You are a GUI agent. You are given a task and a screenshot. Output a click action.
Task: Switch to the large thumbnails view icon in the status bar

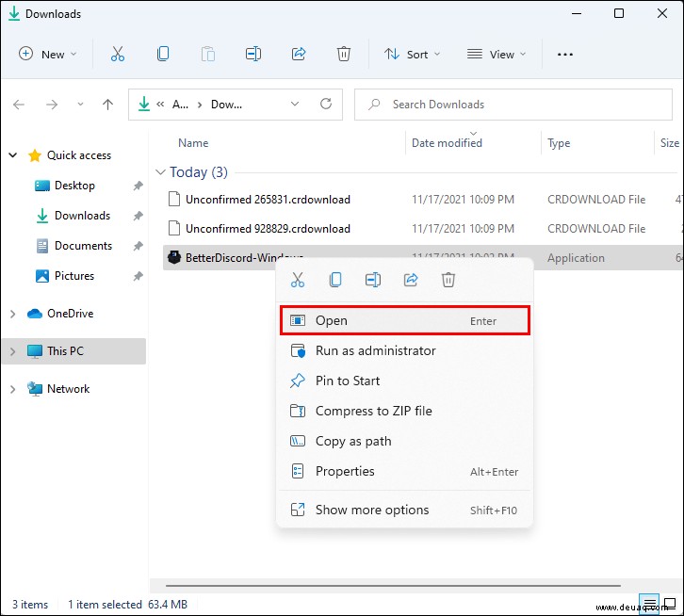tap(670, 604)
